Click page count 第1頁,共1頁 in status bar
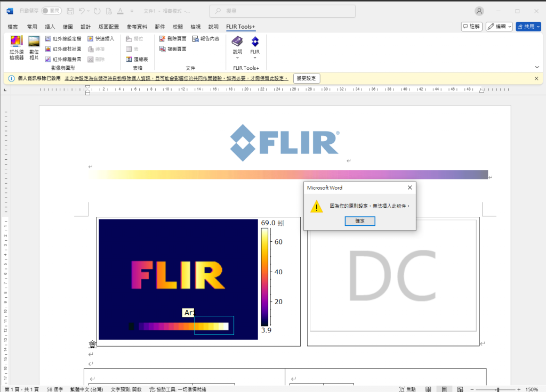This screenshot has height=392, width=546. [21, 389]
